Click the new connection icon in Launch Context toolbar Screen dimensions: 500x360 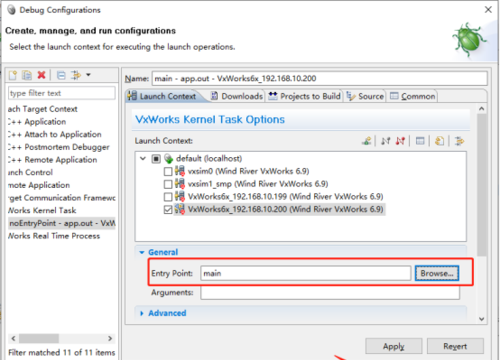[x=367, y=141]
